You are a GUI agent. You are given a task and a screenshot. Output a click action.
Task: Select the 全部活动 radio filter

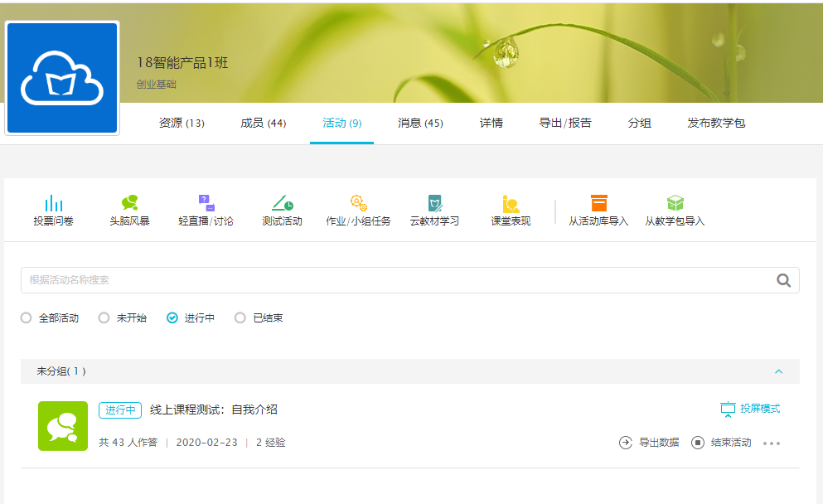pos(27,317)
